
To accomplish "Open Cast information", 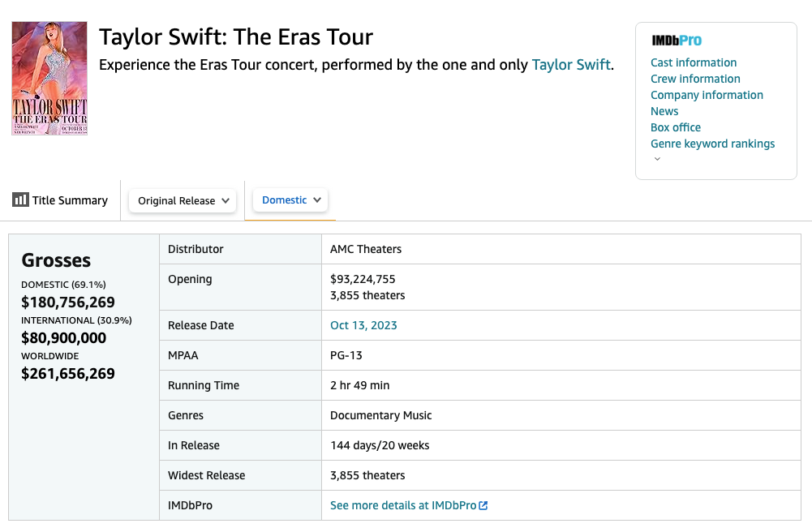I will pyautogui.click(x=694, y=62).
